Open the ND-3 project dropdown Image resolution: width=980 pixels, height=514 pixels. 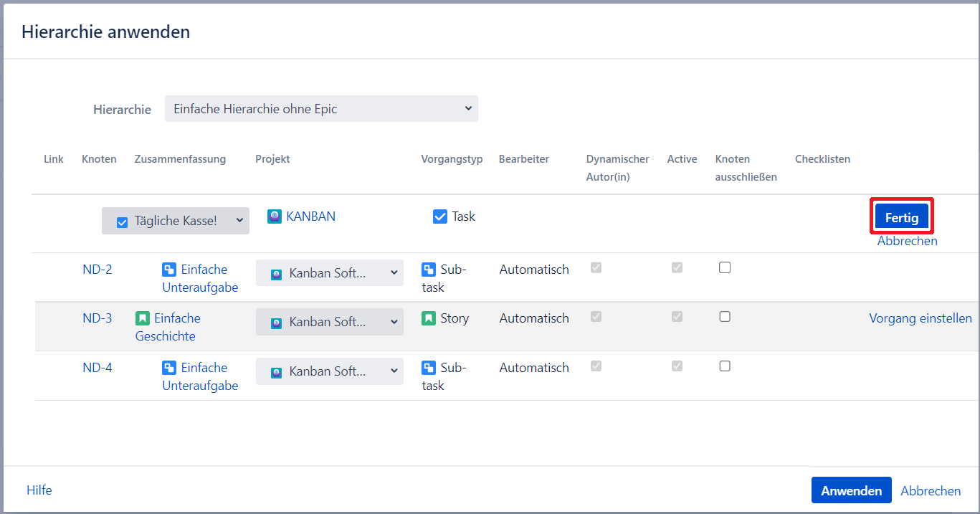pyautogui.click(x=330, y=322)
